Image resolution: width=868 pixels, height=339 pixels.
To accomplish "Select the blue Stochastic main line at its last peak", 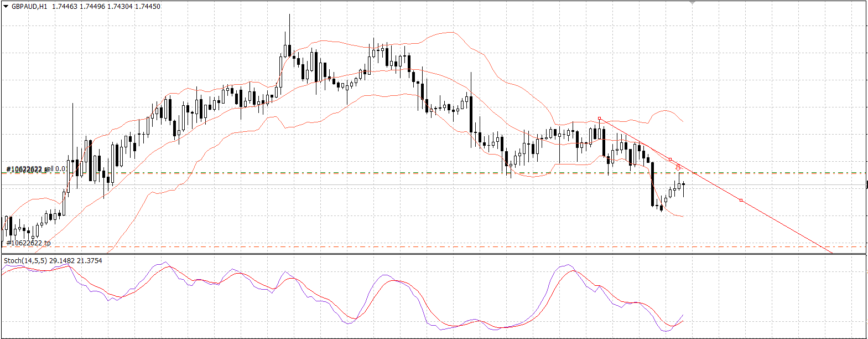I will pos(569,265).
